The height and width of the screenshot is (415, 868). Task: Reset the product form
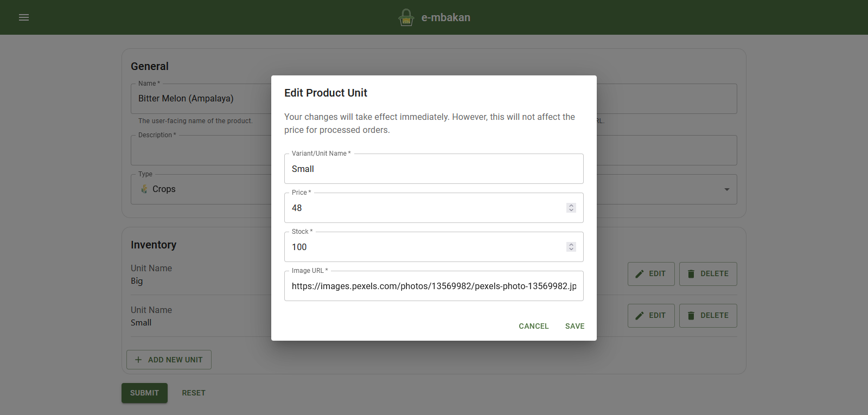click(x=194, y=392)
